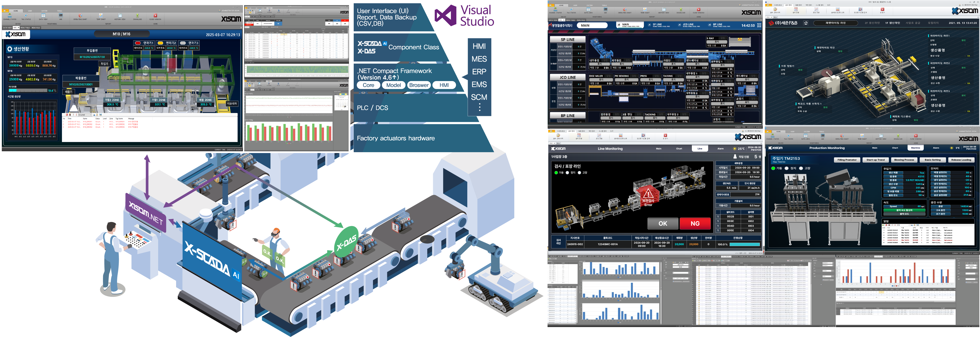Image resolution: width=980 pixels, height=337 pixels.
Task: Open 설비 상태 이력 icon in Line Monitoring ribbon
Action: tap(559, 136)
